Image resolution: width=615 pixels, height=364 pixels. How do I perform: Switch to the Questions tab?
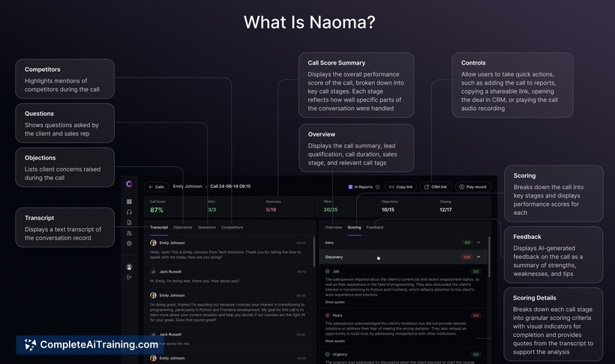tap(207, 227)
